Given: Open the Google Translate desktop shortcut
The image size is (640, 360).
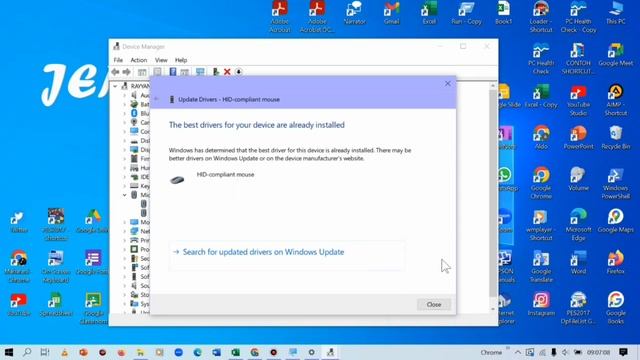Looking at the screenshot, I should pos(541,267).
